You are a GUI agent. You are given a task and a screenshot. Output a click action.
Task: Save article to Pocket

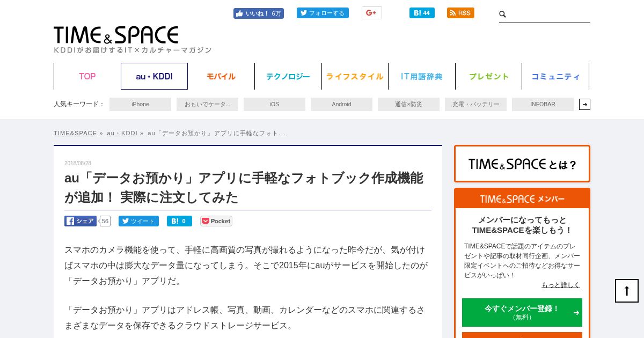pyautogui.click(x=216, y=221)
